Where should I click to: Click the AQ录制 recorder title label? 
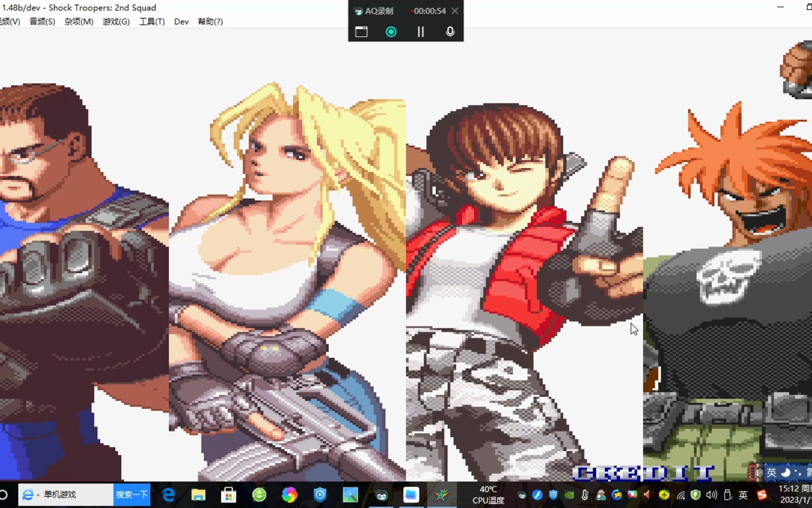coord(379,11)
